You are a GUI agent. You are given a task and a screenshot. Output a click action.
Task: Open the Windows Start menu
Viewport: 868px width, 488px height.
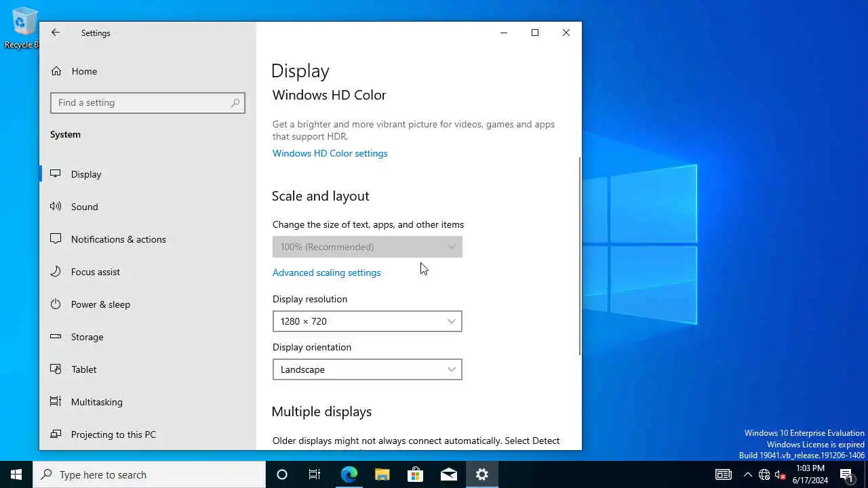pos(16,474)
